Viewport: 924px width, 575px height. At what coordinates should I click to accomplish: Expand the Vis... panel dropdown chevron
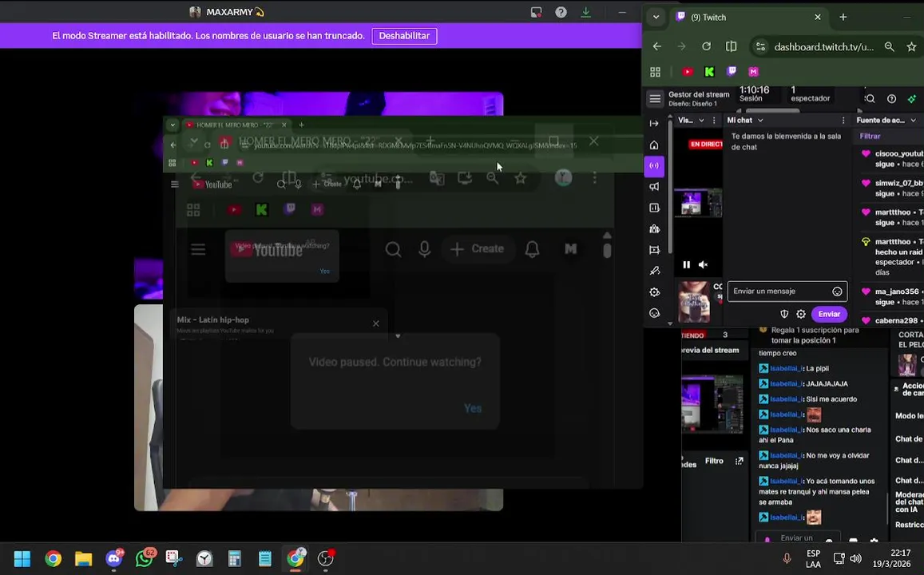(701, 120)
